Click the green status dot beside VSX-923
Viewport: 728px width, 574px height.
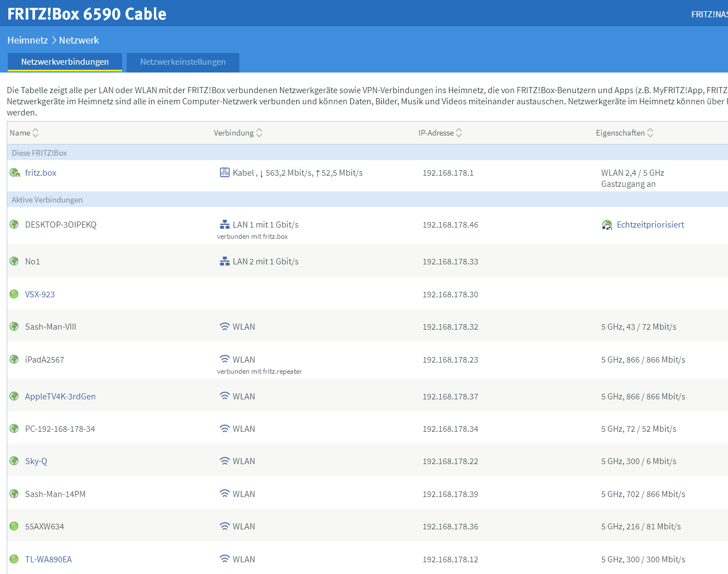click(x=15, y=294)
